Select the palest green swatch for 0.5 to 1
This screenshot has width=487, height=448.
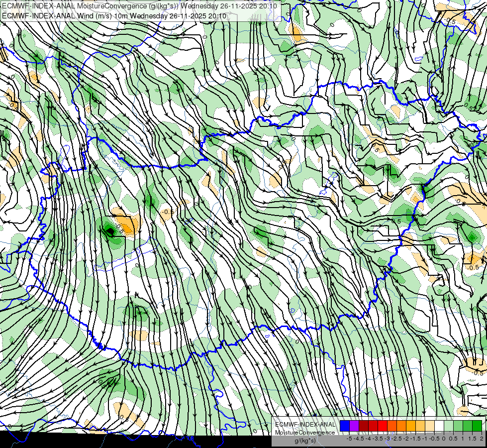[449, 426]
